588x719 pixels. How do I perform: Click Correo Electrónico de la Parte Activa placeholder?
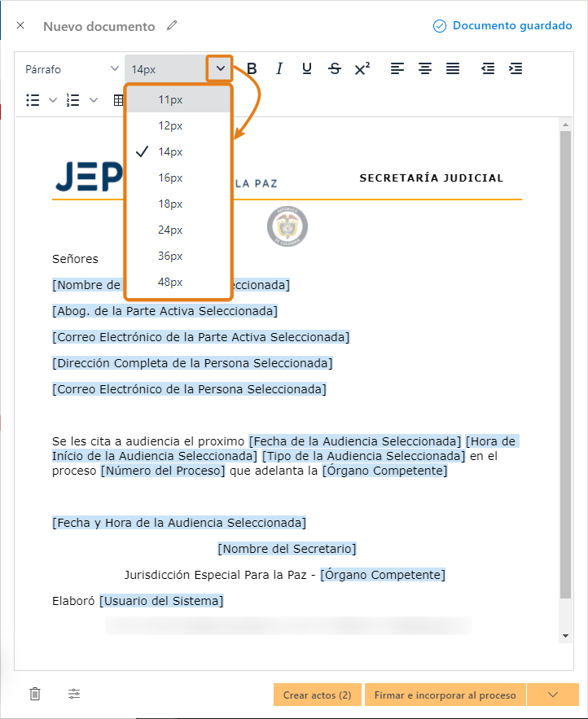201,337
